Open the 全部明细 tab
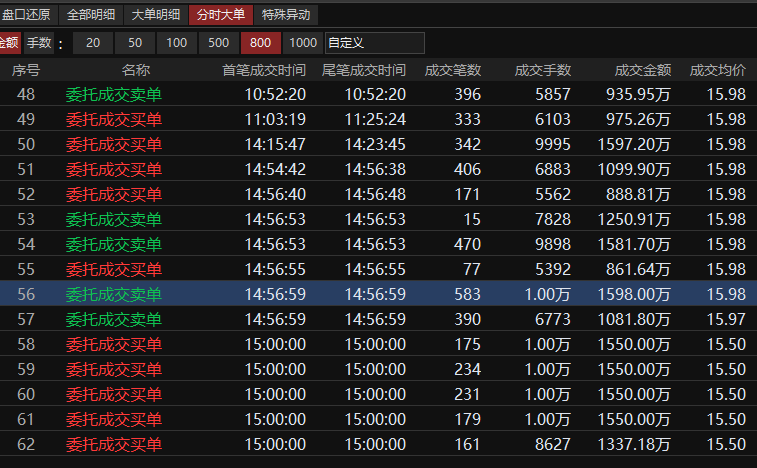Viewport: 757px width, 468px height. click(91, 15)
